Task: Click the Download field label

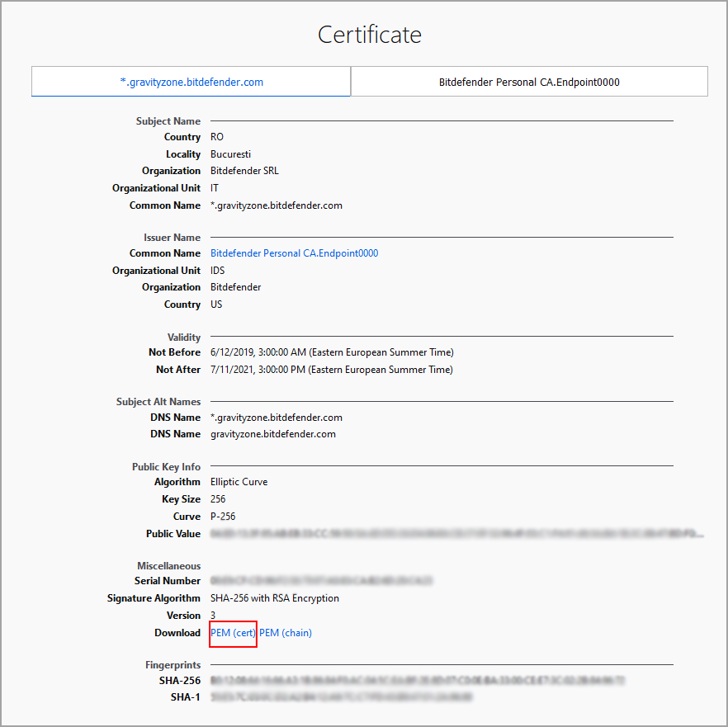Action: 177,633
